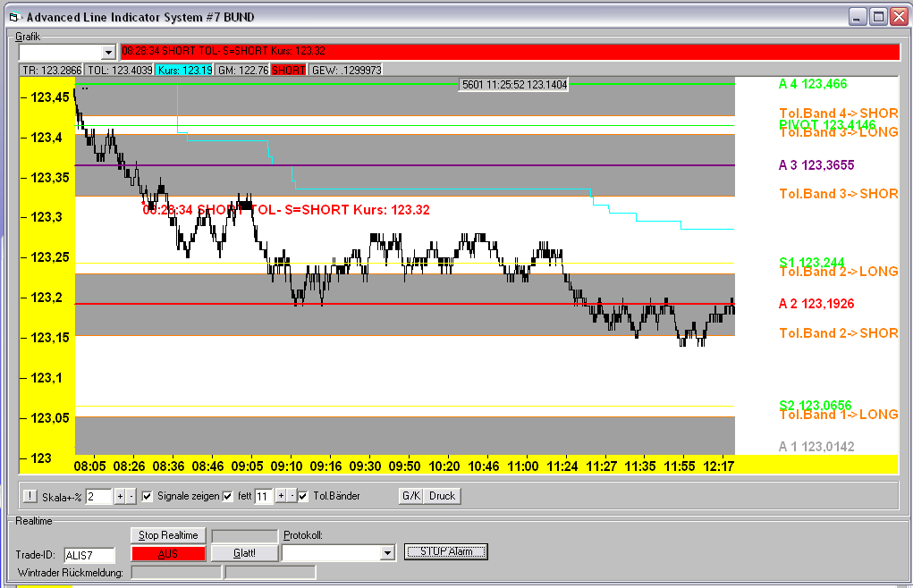913x588 pixels.
Task: Click the Trade-ID input field
Action: click(x=89, y=555)
